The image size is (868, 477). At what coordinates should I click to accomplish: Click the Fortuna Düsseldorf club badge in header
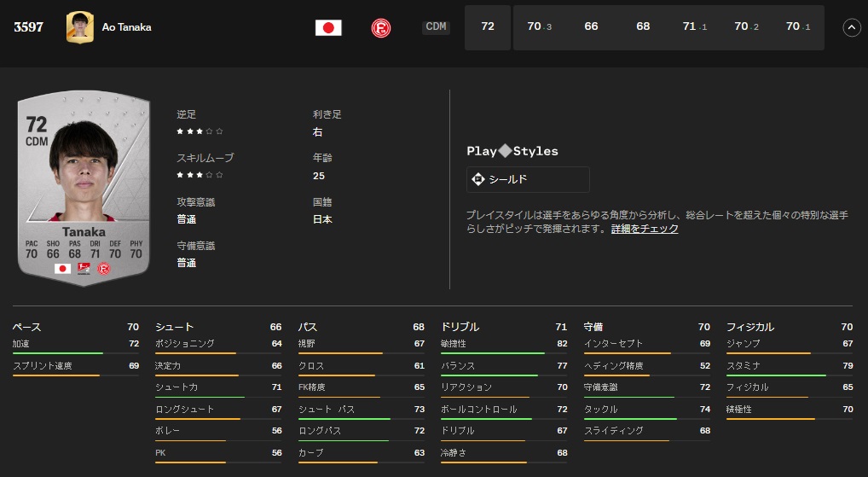381,27
